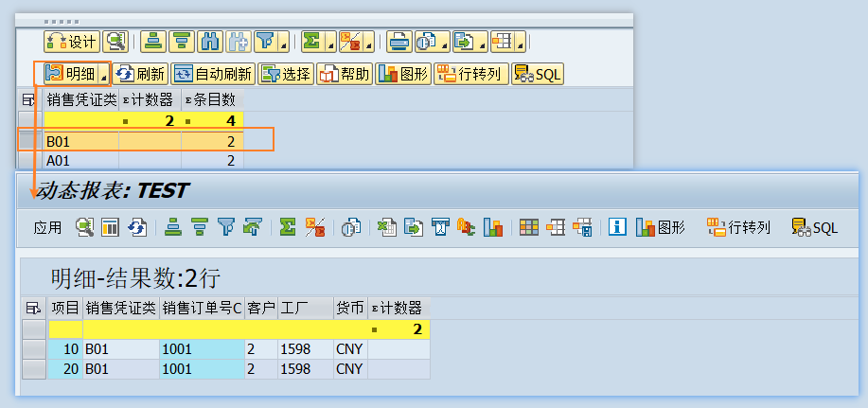Click the bar chart icon next to ABC analysis
Viewport: 868px width, 408px height.
492,227
